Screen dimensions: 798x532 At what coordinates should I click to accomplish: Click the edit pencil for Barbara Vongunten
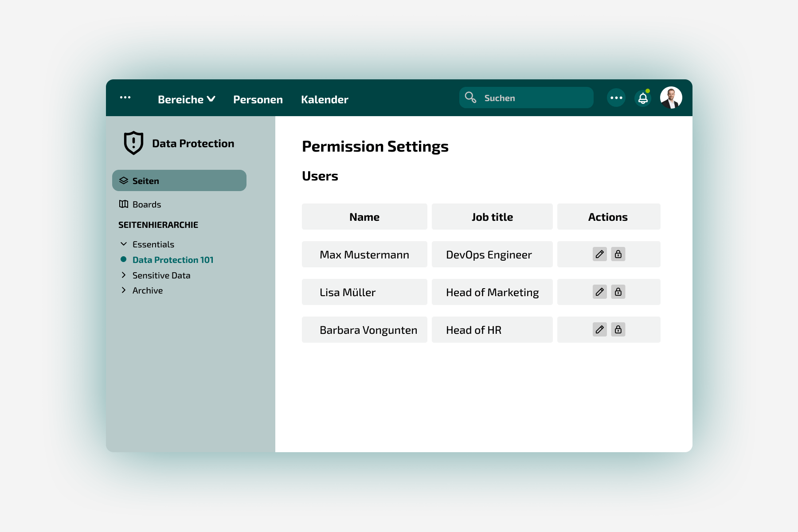[599, 329]
